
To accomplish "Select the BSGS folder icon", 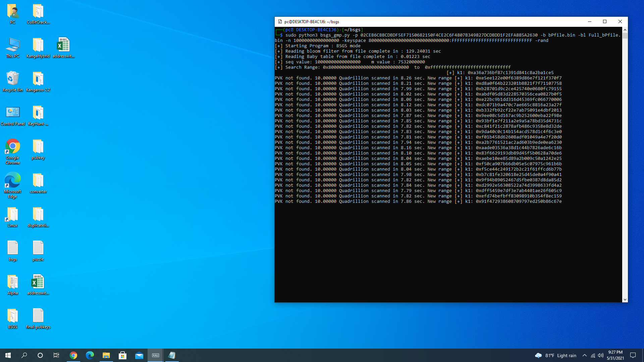I will (x=12, y=316).
